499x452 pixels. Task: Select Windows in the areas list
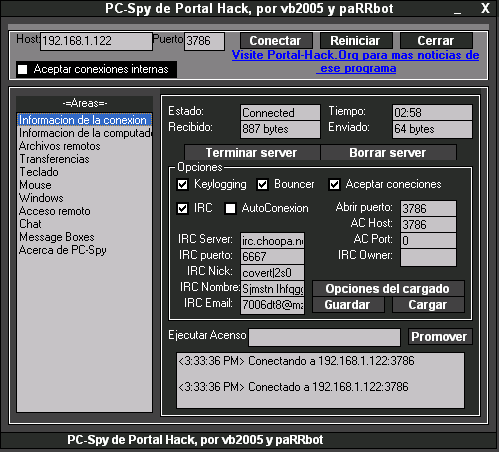[x=85, y=198]
